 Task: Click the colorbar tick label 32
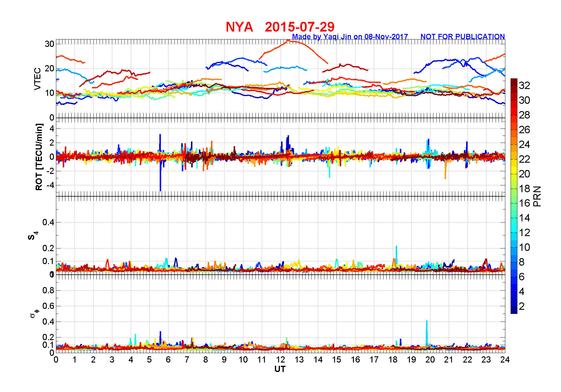click(x=524, y=85)
